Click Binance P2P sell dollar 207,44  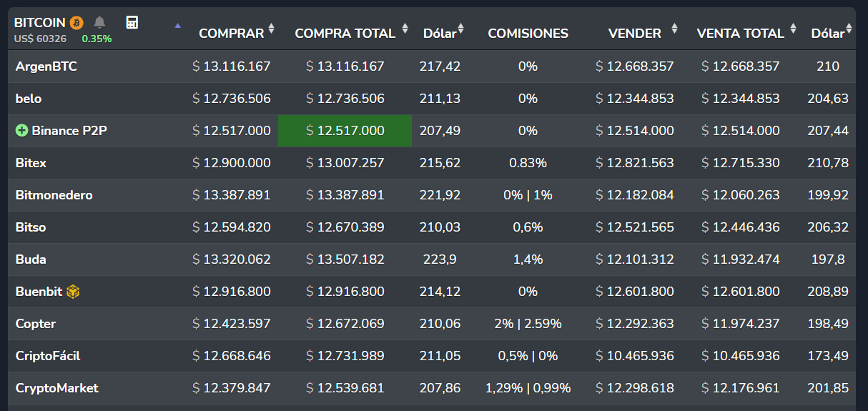[828, 131]
